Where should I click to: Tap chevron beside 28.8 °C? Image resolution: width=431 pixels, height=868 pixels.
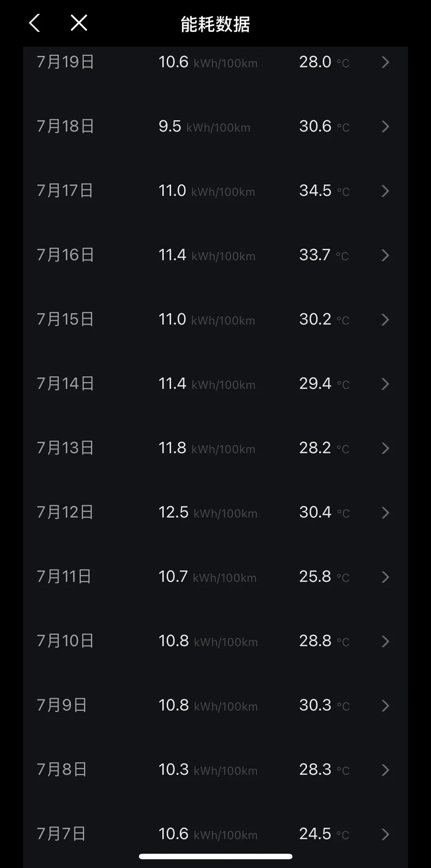[x=385, y=641]
